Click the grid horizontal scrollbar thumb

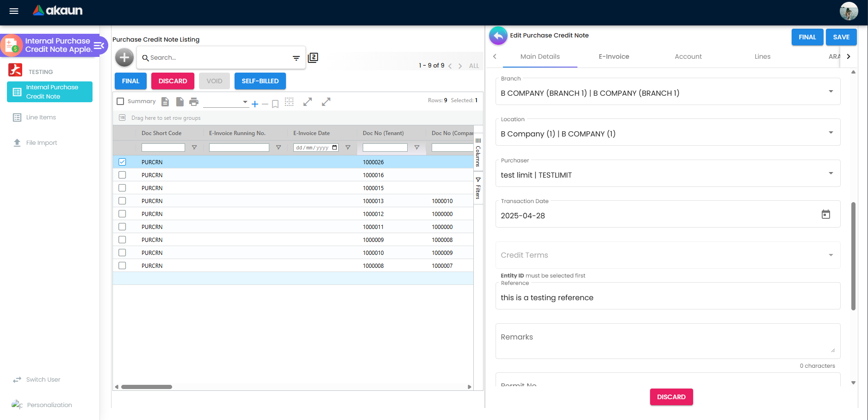147,387
